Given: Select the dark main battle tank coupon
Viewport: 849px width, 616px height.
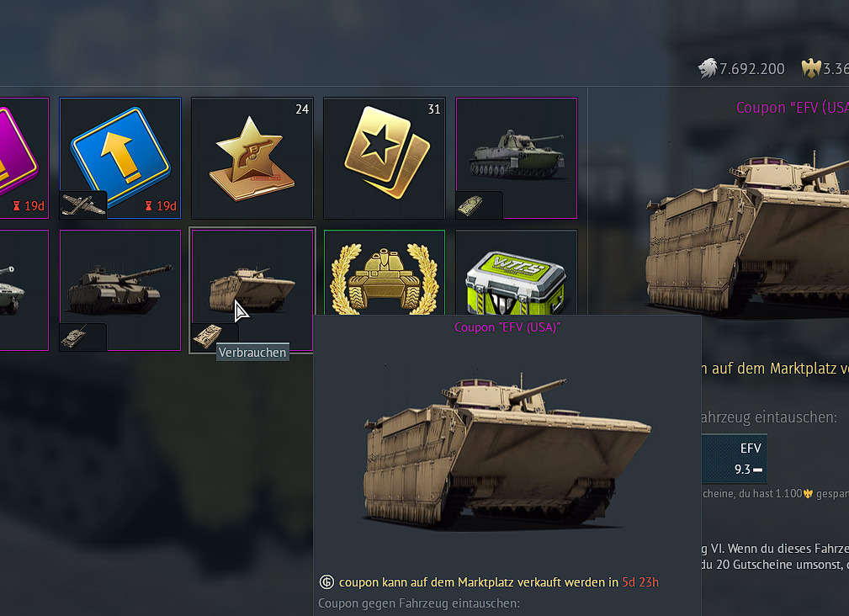Looking at the screenshot, I should [120, 290].
